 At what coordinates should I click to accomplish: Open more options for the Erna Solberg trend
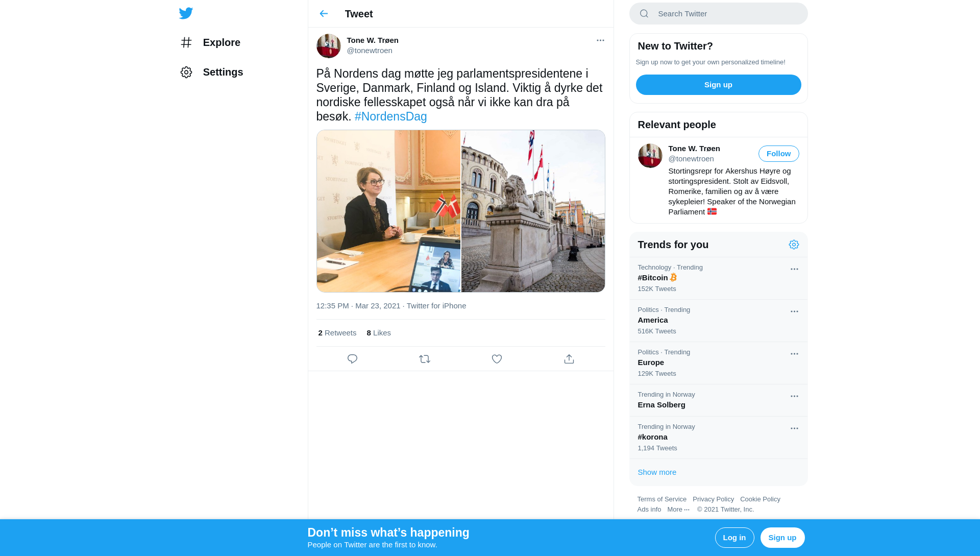[794, 396]
